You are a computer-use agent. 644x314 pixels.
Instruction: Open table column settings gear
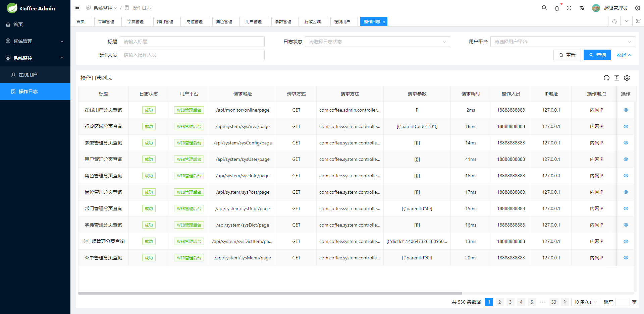coord(627,78)
